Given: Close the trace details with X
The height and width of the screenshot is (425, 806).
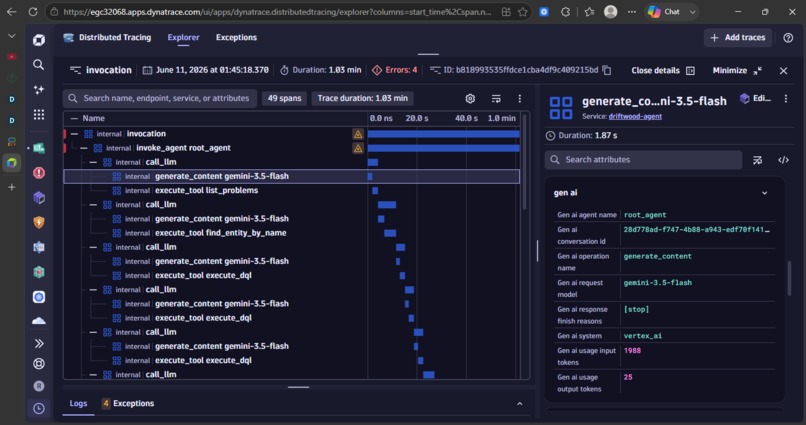Looking at the screenshot, I should [x=783, y=70].
